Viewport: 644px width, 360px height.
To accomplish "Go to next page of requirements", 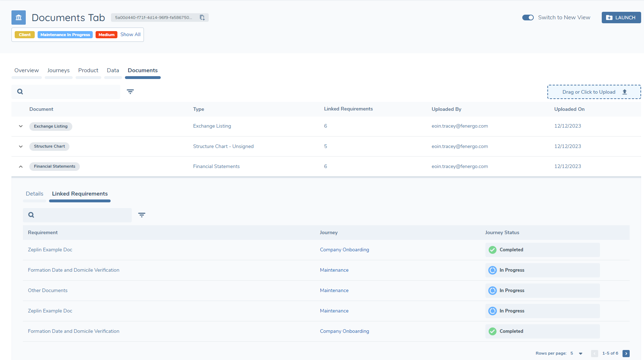I will pyautogui.click(x=626, y=354).
